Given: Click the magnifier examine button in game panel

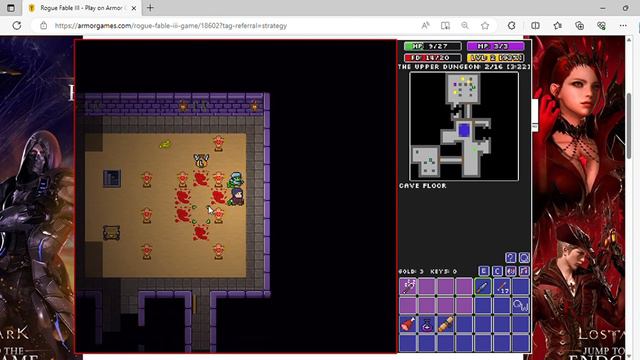Looking at the screenshot, I should pos(524,258).
